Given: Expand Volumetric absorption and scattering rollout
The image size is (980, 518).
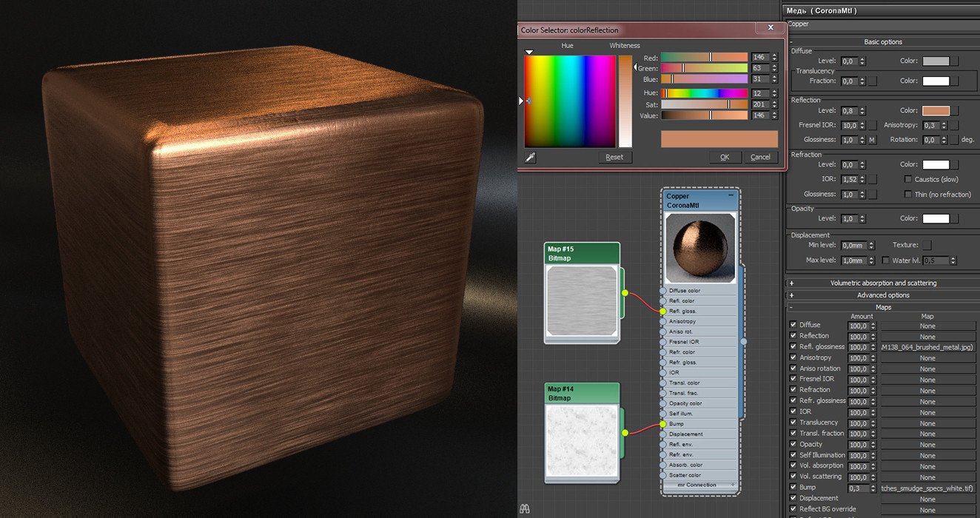Looking at the screenshot, I should pos(791,283).
